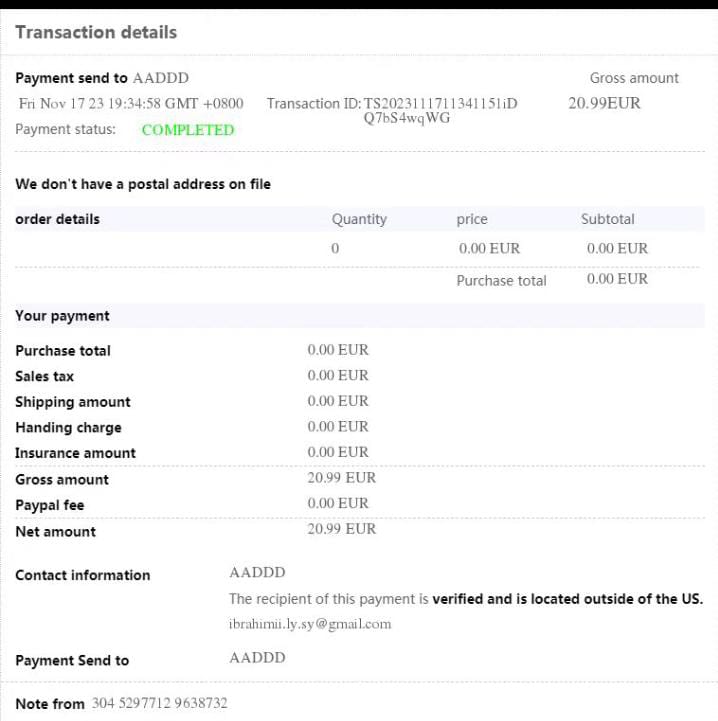The width and height of the screenshot is (718, 721).
Task: Click the Sales tax row label
Action: (45, 377)
